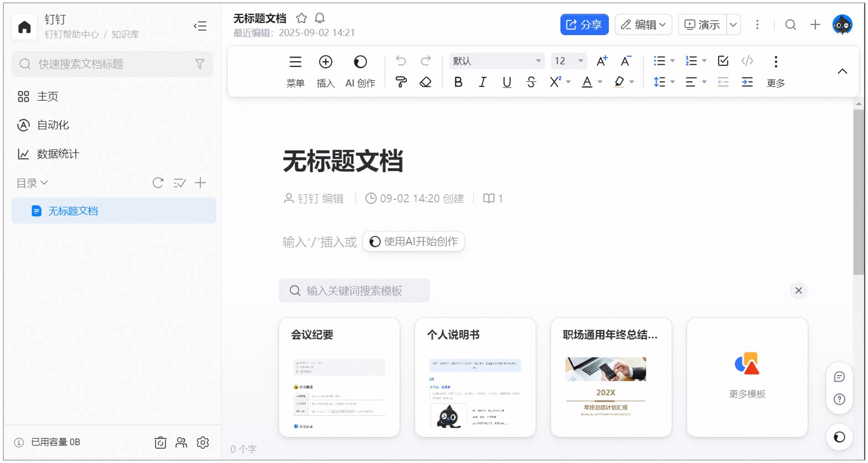Expand the 默认 font family dropdown

tap(496, 61)
